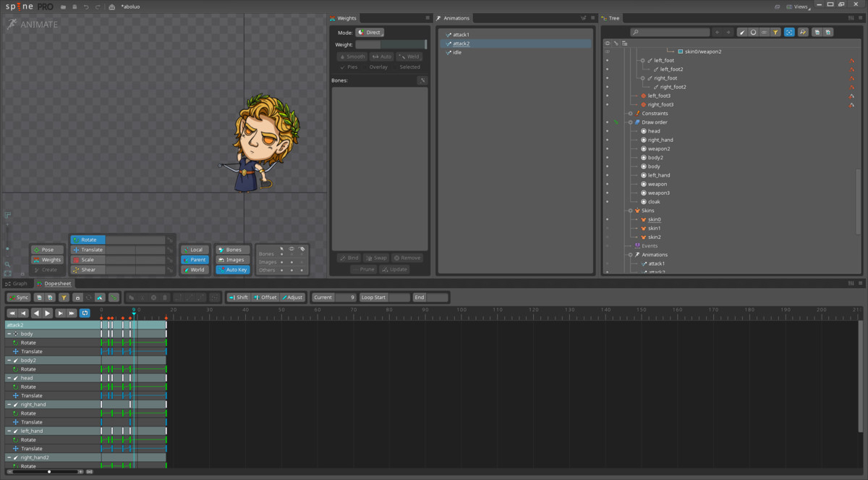Select skin1 in the Tree
Screen dimensions: 868x480
point(654,228)
